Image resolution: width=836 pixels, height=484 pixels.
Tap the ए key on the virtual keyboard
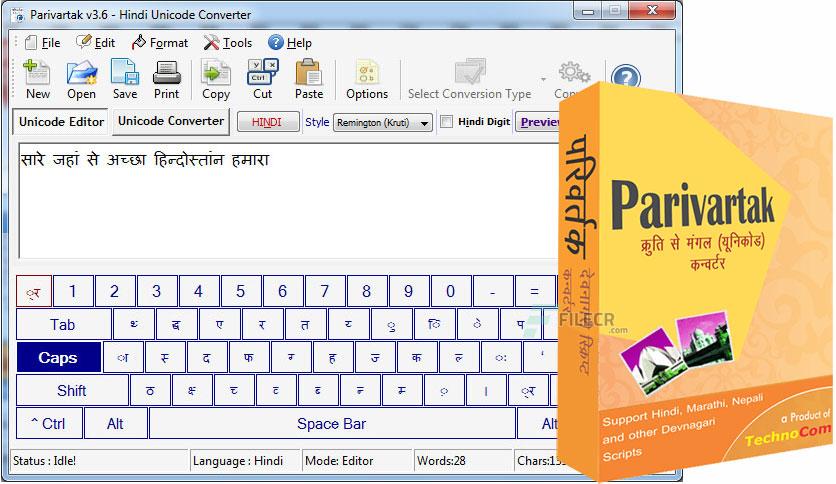219,325
